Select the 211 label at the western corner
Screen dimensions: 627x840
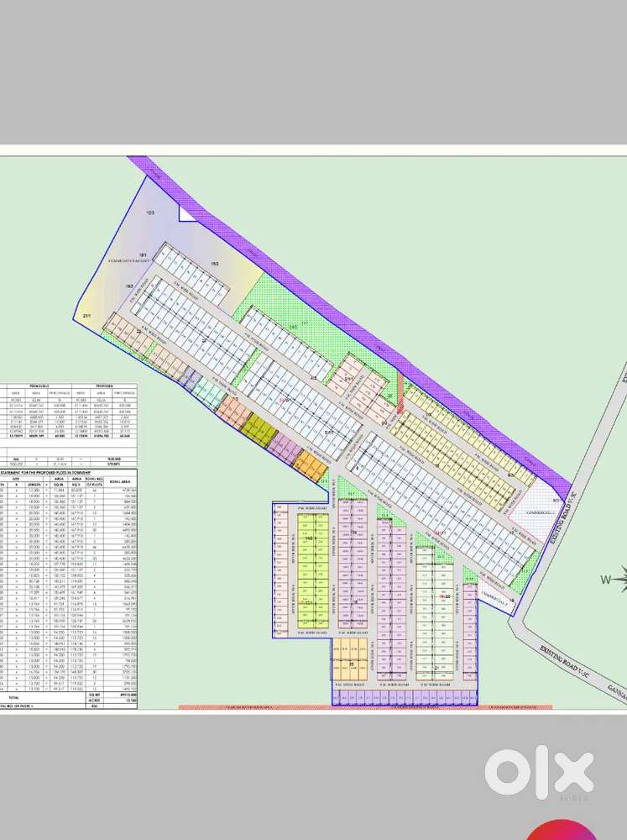86,317
